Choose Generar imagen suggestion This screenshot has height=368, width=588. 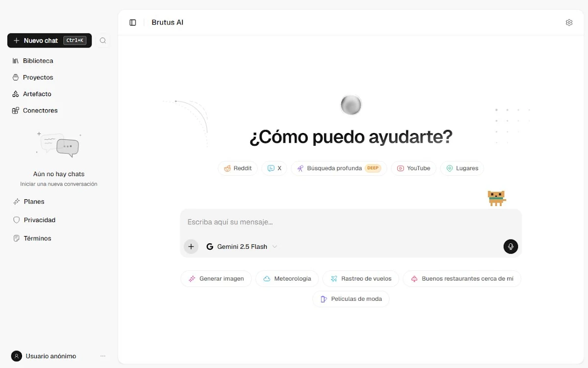(x=216, y=279)
